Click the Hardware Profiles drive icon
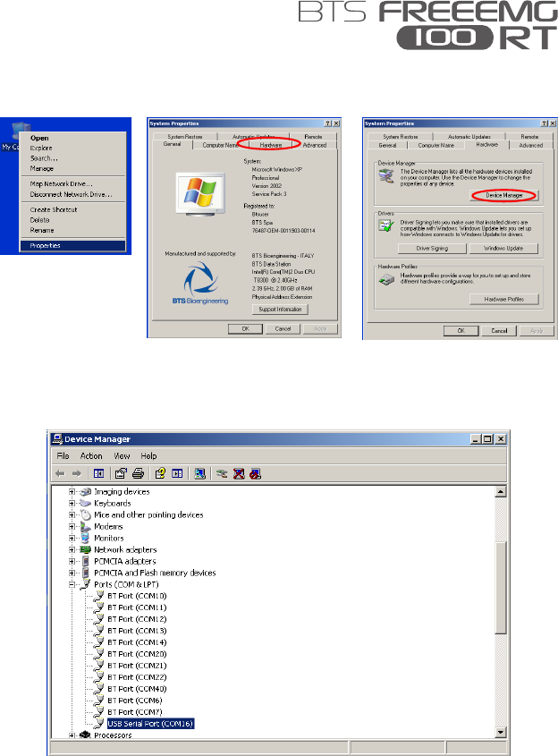Image resolution: width=558 pixels, height=756 pixels. tap(386, 278)
